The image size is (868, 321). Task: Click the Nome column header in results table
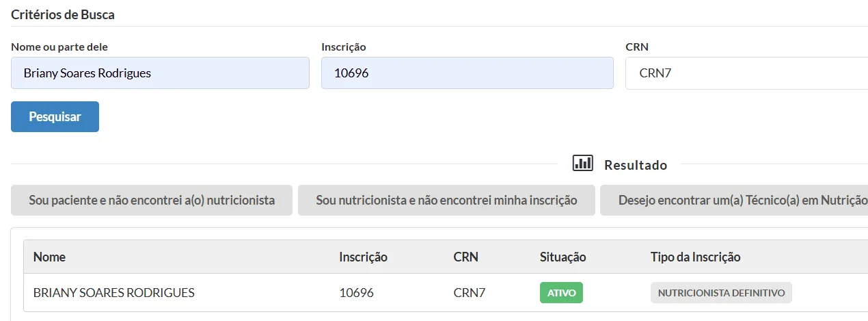click(49, 257)
